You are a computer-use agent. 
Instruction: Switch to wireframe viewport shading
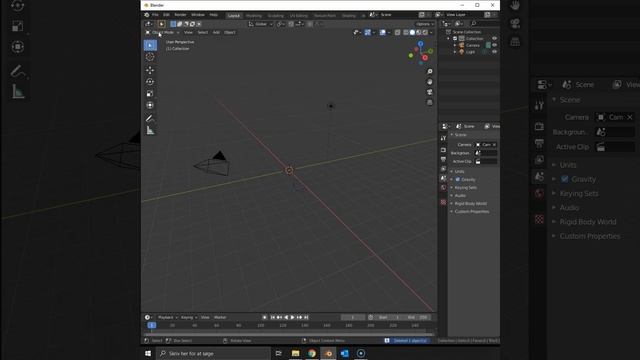pyautogui.click(x=406, y=32)
